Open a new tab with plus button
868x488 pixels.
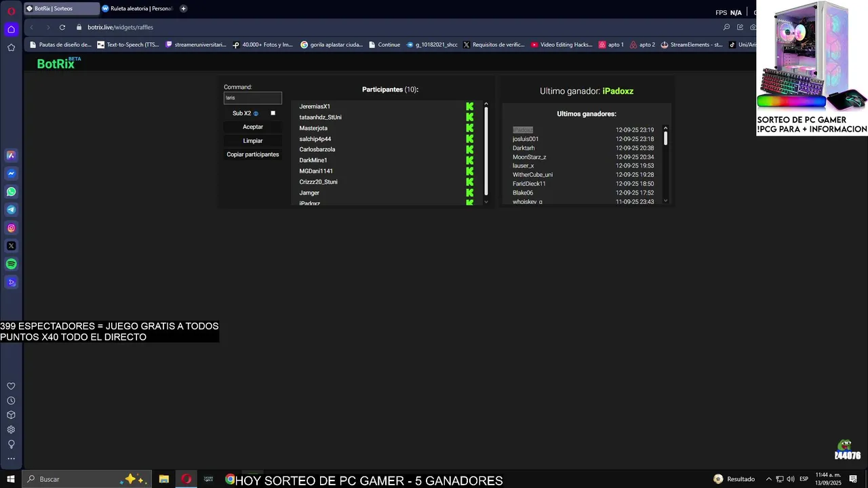pyautogui.click(x=183, y=9)
